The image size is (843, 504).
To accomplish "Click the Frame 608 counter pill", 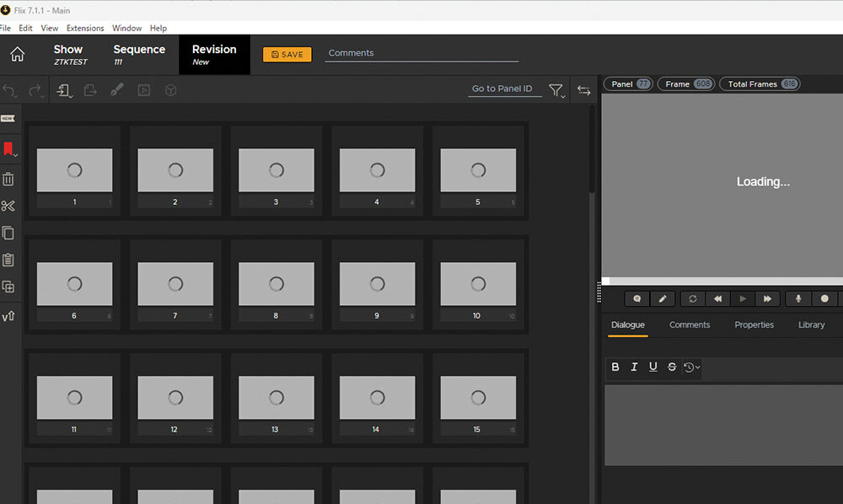I will 686,83.
